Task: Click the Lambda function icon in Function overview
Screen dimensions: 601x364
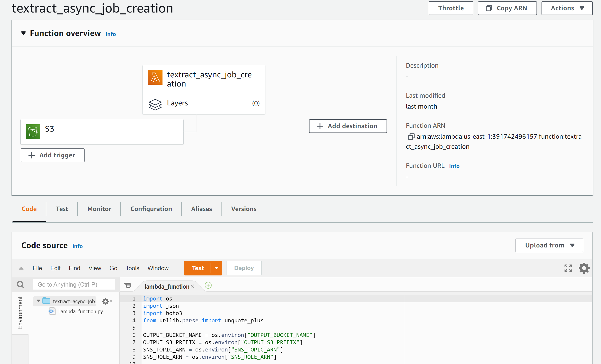Action: 155,77
